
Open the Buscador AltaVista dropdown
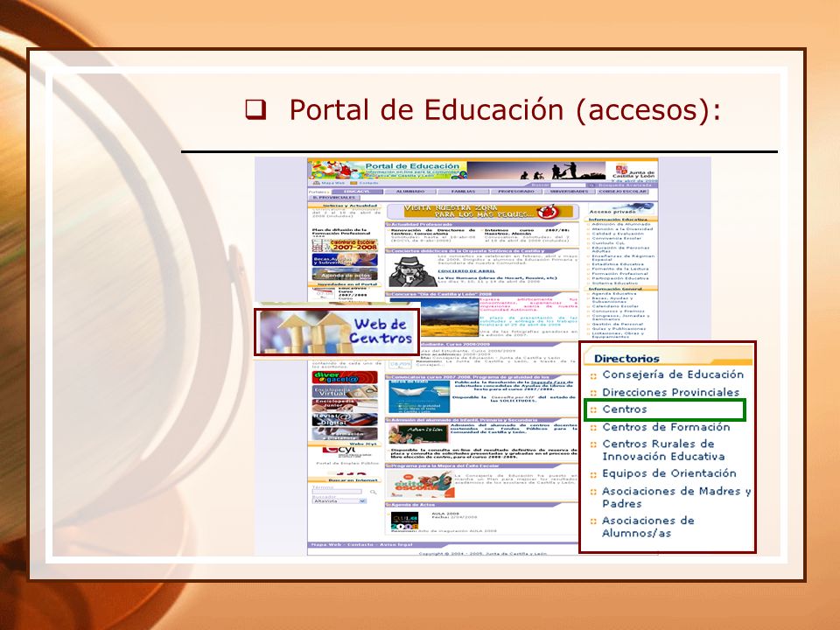(339, 501)
